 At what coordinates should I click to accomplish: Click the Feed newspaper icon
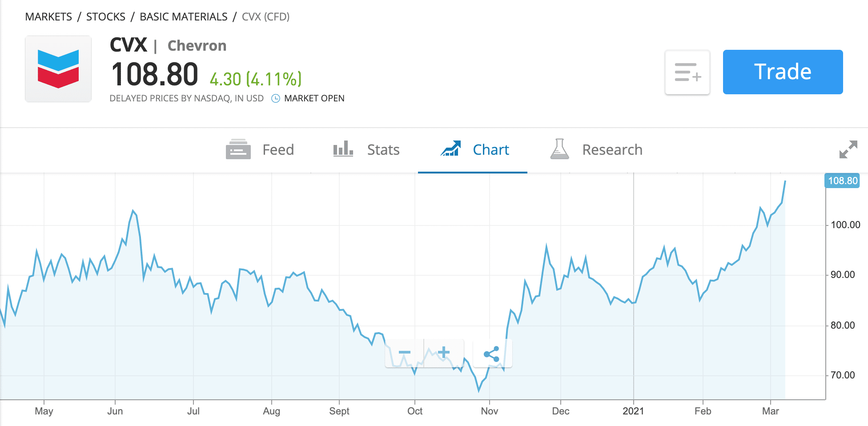click(x=238, y=149)
